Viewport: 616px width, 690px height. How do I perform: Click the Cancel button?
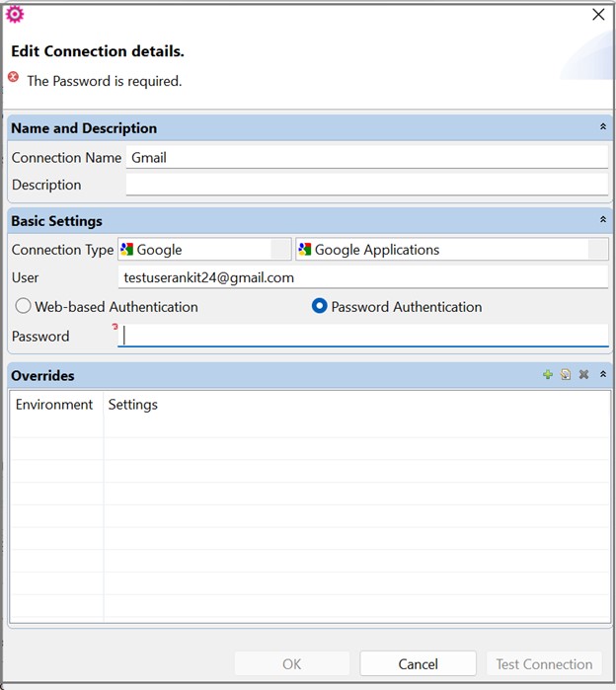click(x=418, y=663)
